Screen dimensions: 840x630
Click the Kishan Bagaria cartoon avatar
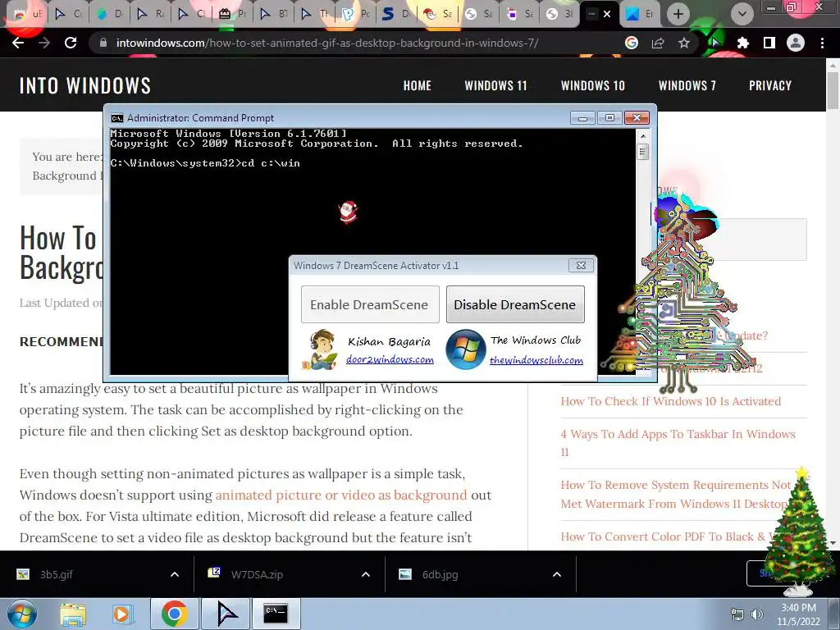[321, 349]
